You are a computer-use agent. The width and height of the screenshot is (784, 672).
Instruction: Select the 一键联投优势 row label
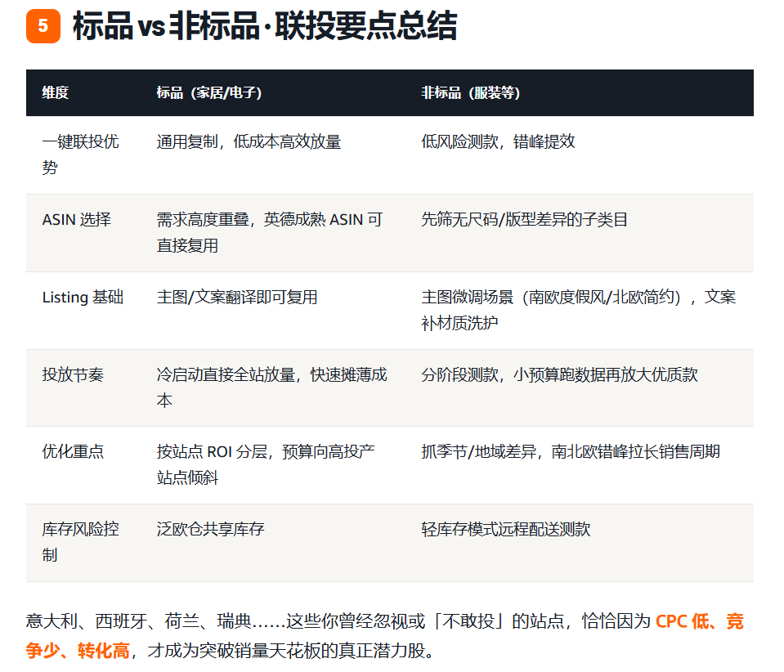[x=80, y=155]
